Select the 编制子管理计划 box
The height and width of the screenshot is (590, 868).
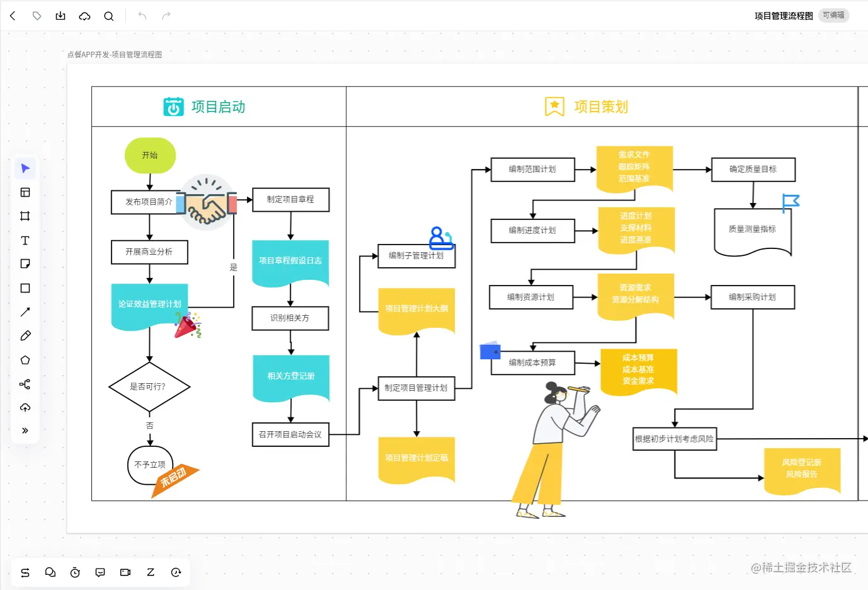[x=416, y=256]
